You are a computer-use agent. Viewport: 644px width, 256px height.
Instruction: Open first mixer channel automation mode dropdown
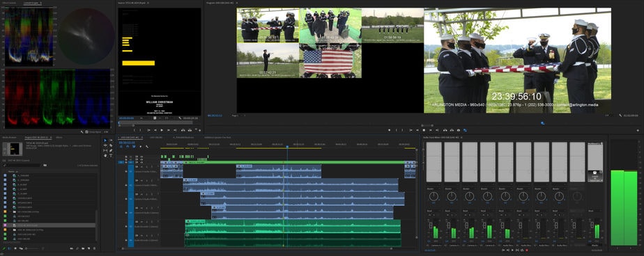pyautogui.click(x=434, y=211)
